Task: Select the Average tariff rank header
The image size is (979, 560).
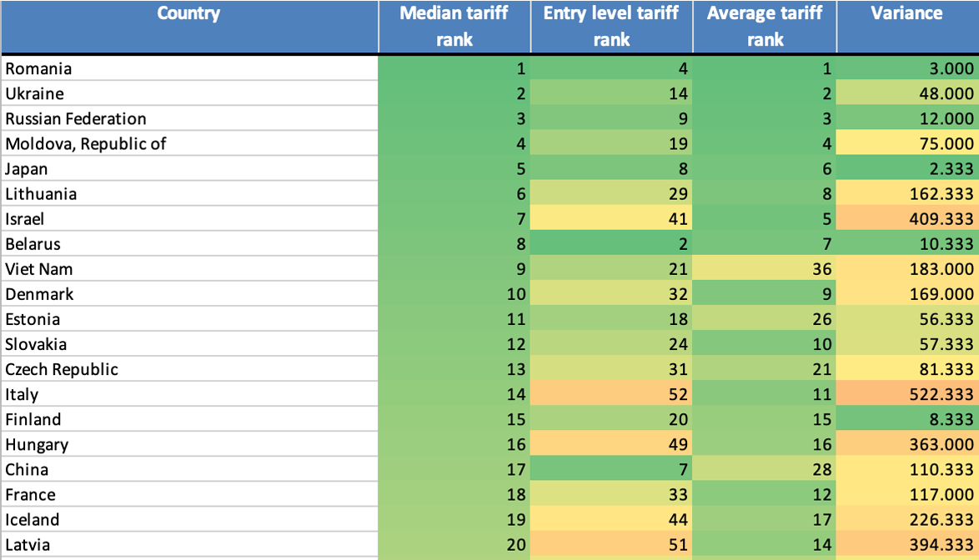Action: click(x=764, y=26)
